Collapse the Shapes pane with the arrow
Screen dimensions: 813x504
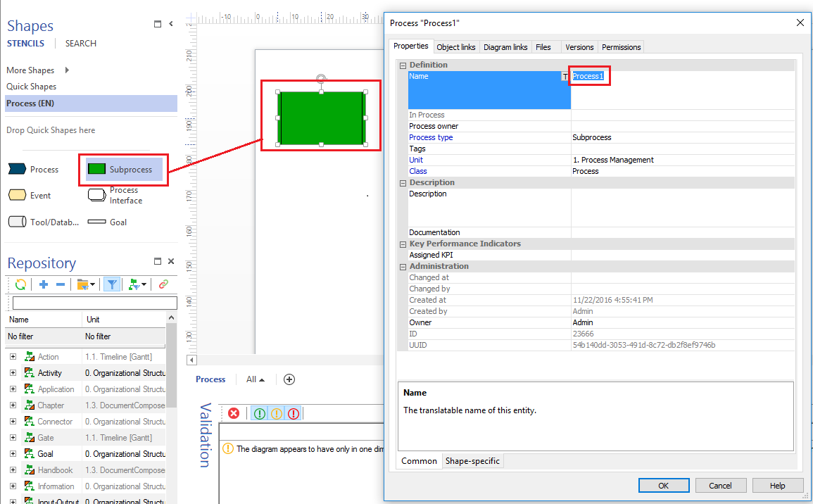click(x=171, y=24)
